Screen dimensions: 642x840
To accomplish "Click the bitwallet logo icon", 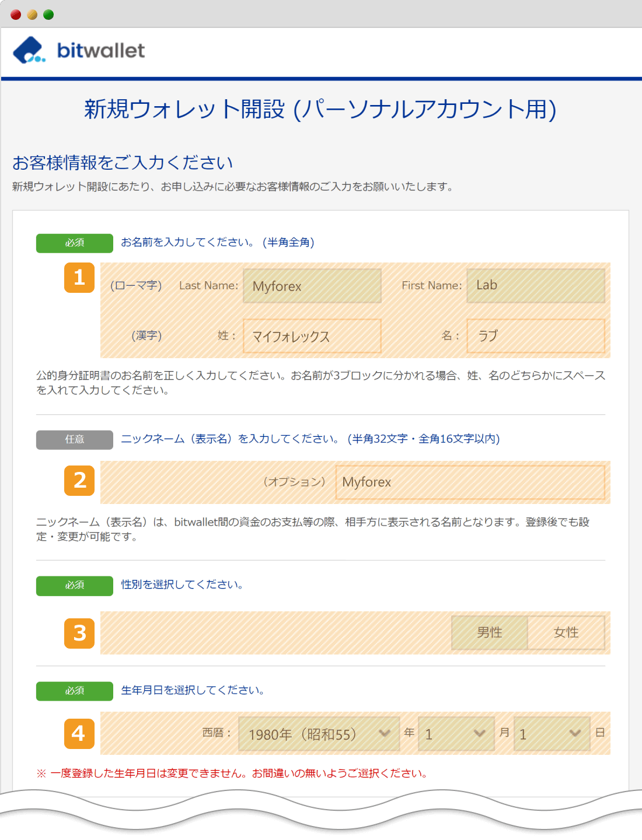I will 29,50.
